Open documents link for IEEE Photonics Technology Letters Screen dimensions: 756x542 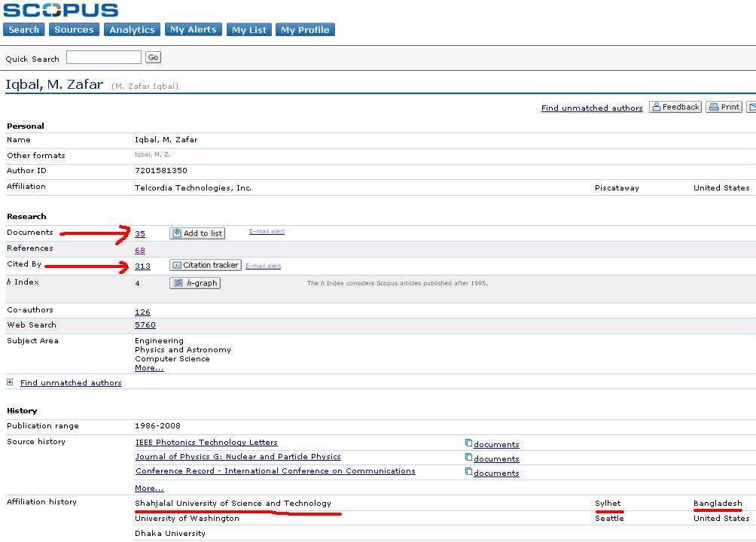click(496, 445)
